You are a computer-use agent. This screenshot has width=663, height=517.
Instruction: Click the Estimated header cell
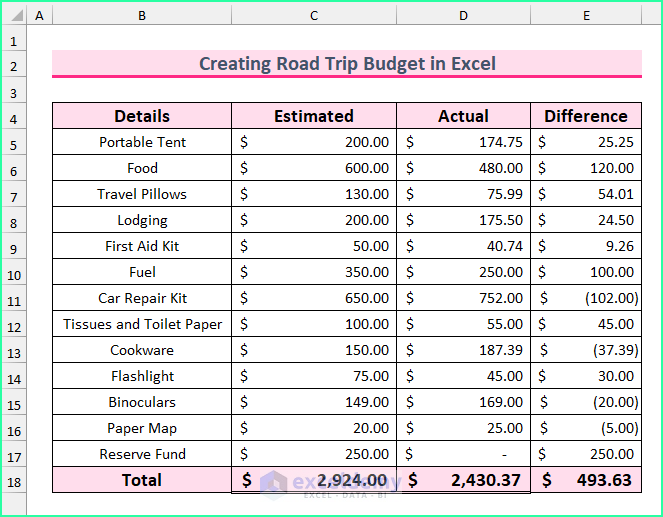pos(314,116)
